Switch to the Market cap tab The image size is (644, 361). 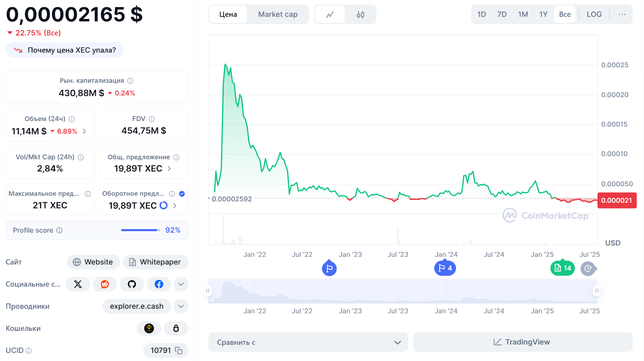(x=278, y=14)
